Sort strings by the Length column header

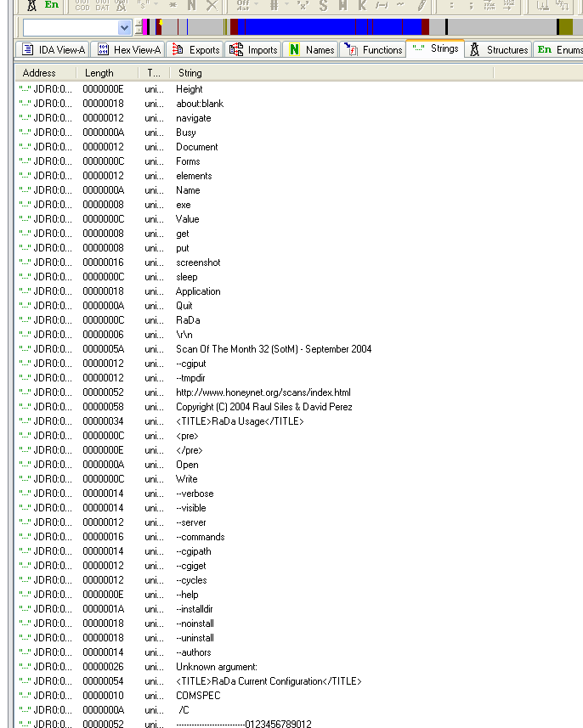[x=107, y=73]
